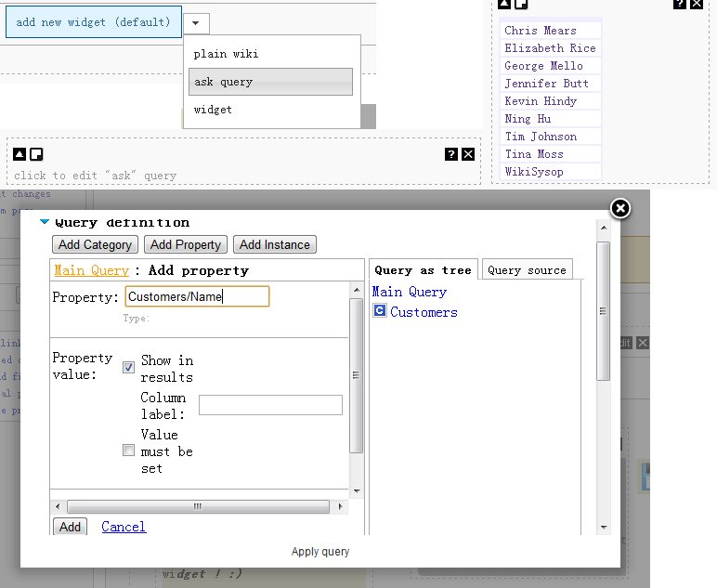Move the user names list widget up
Viewport: 717px width, 588px height.
506,4
